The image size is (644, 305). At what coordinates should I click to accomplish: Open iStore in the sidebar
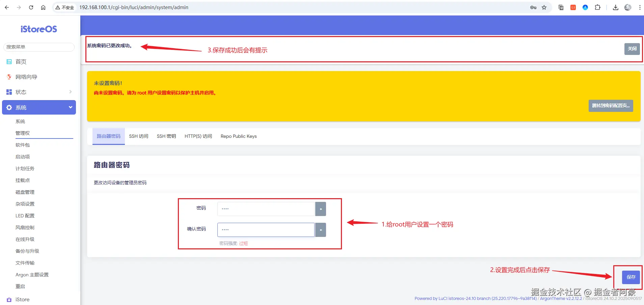point(39,300)
